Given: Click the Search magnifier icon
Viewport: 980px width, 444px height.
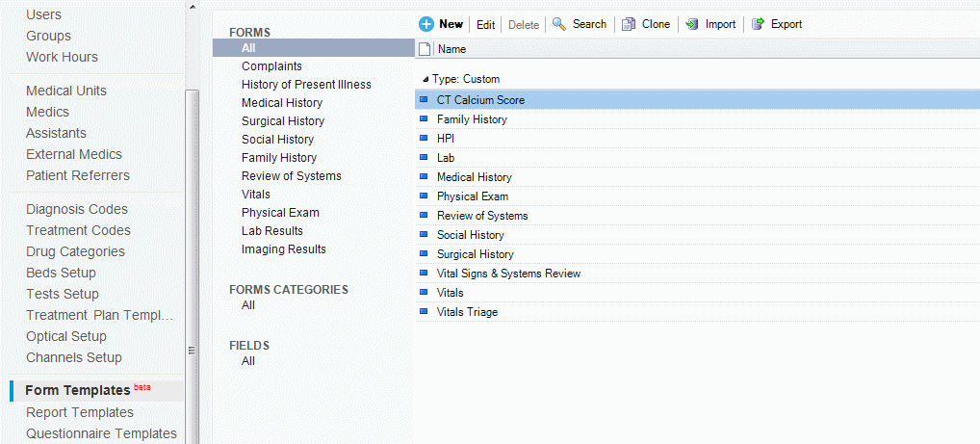Looking at the screenshot, I should [559, 24].
